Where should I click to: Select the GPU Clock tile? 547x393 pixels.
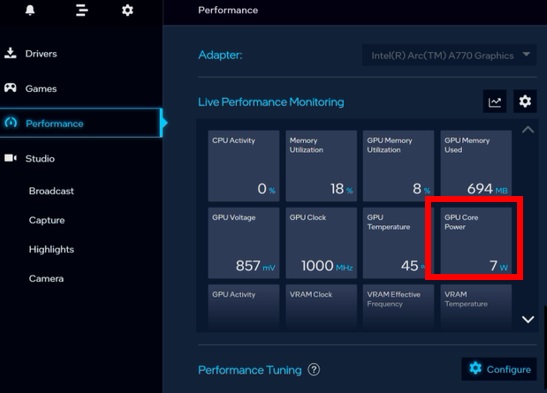(x=321, y=243)
